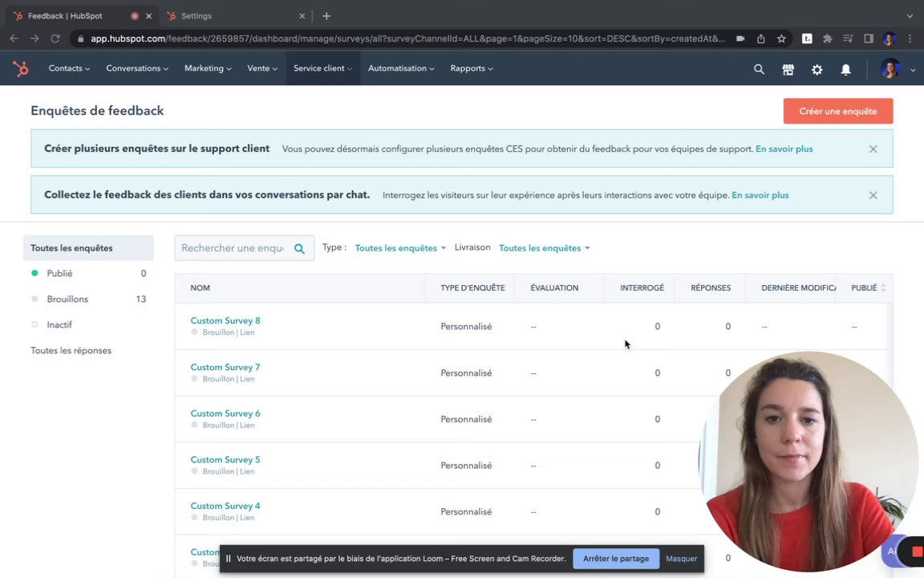Image resolution: width=924 pixels, height=578 pixels.
Task: Click En savoir plus in the chat banner
Action: coord(760,195)
